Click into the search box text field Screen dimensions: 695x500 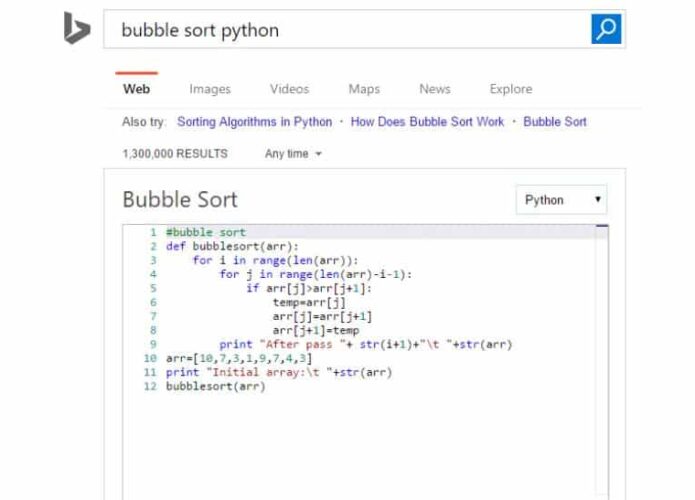(347, 30)
